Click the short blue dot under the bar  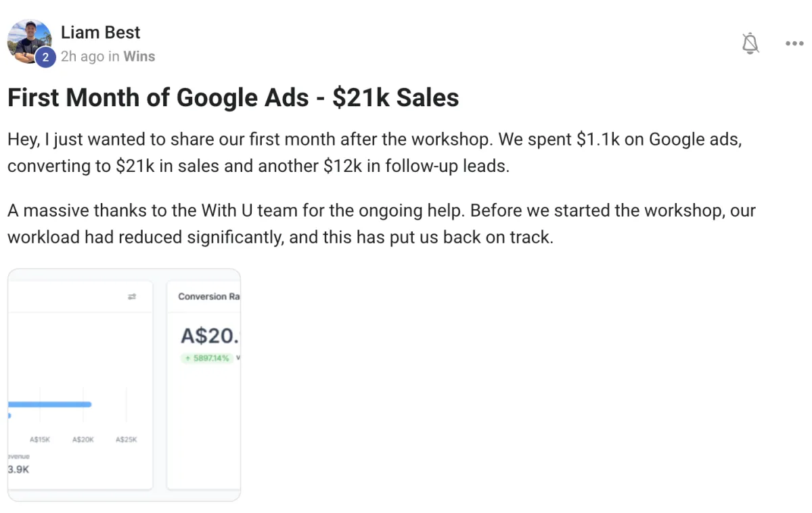[9, 416]
